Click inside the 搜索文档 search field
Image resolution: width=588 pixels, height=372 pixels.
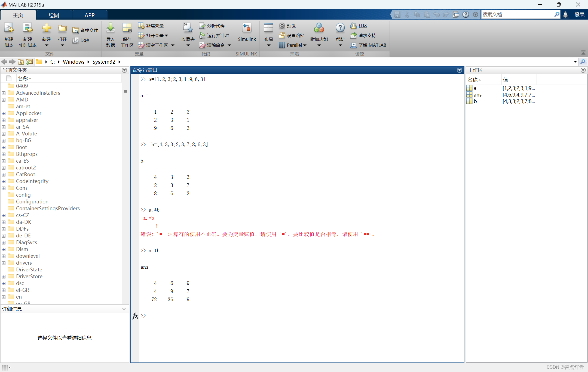[517, 14]
